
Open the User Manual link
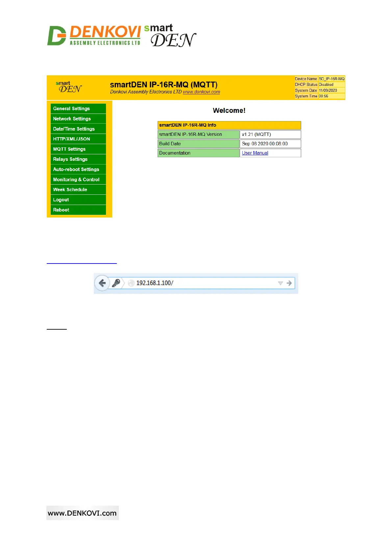coord(255,153)
